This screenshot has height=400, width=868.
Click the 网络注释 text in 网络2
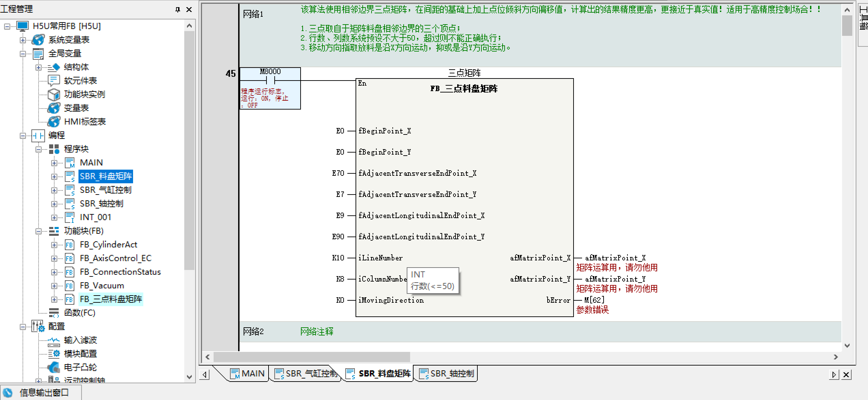pos(317,332)
